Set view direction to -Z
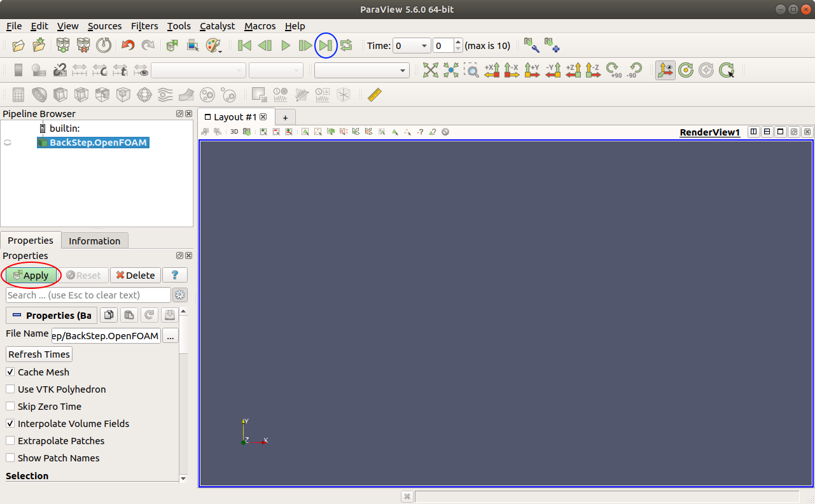Image resolution: width=815 pixels, height=504 pixels. click(593, 70)
